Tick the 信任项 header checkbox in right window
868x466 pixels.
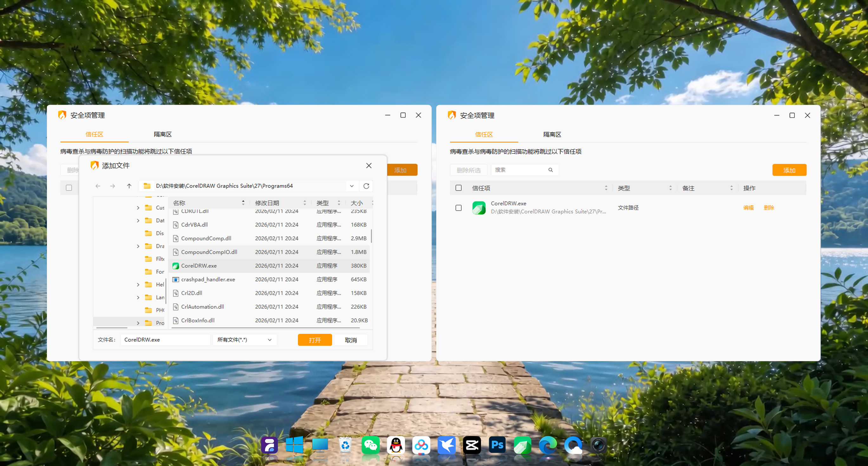pos(459,188)
